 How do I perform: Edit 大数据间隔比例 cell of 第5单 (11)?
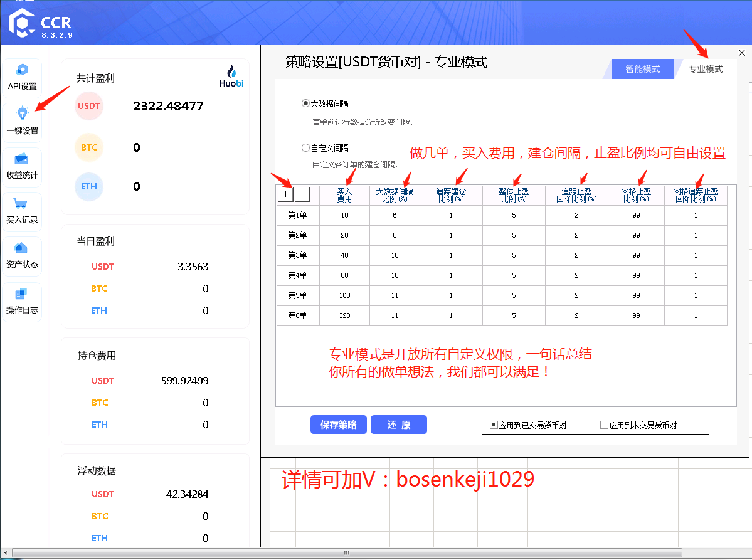[x=395, y=296]
